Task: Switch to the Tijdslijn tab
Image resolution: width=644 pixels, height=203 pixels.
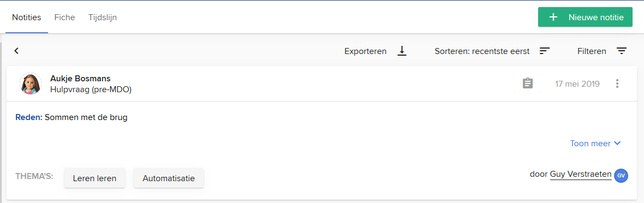Action: click(102, 17)
